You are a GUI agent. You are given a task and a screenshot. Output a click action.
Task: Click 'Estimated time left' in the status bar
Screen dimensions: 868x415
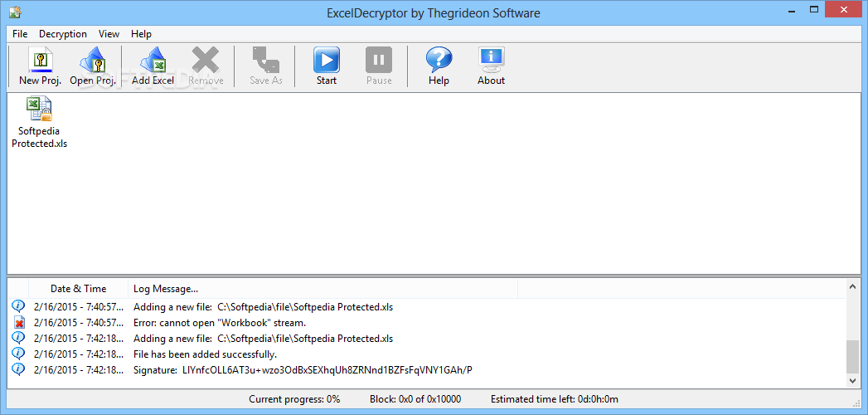point(554,399)
